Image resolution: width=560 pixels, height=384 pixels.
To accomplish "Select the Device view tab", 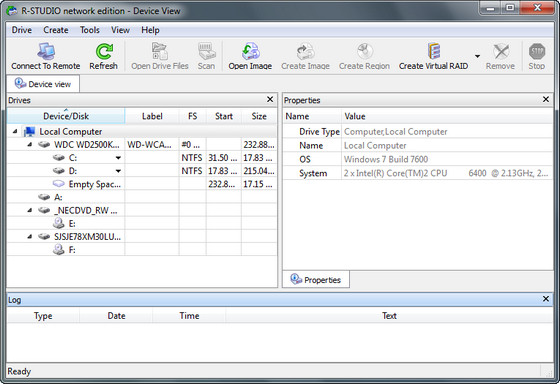I will 43,84.
